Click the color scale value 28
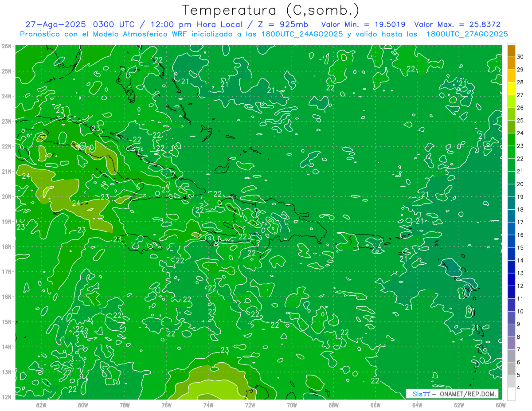Screen dimensions: 532x411 pyautogui.click(x=520, y=82)
